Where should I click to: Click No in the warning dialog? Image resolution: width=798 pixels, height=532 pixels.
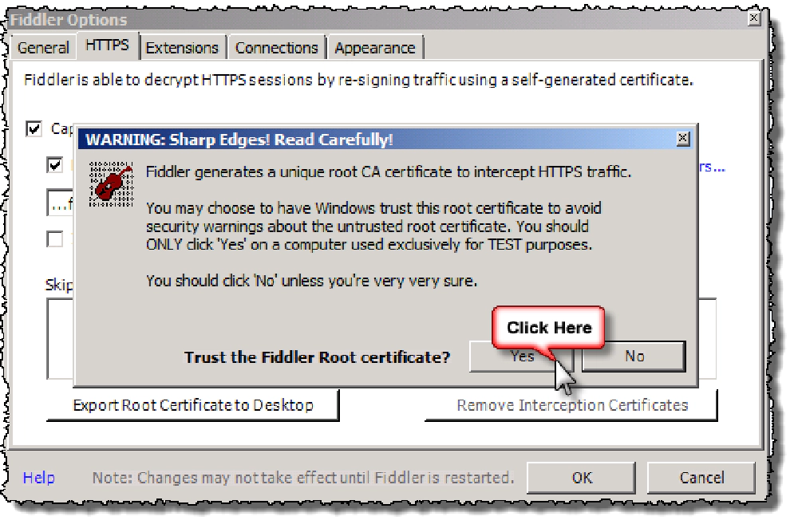tap(634, 357)
